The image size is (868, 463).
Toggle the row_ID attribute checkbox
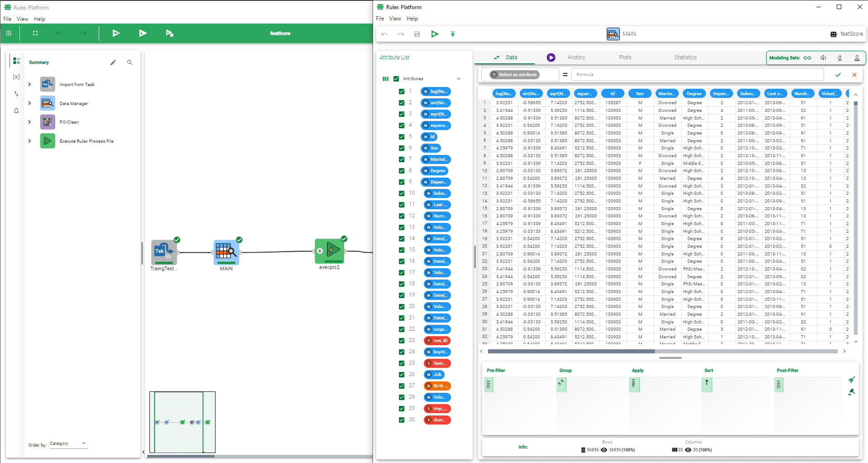coord(402,341)
